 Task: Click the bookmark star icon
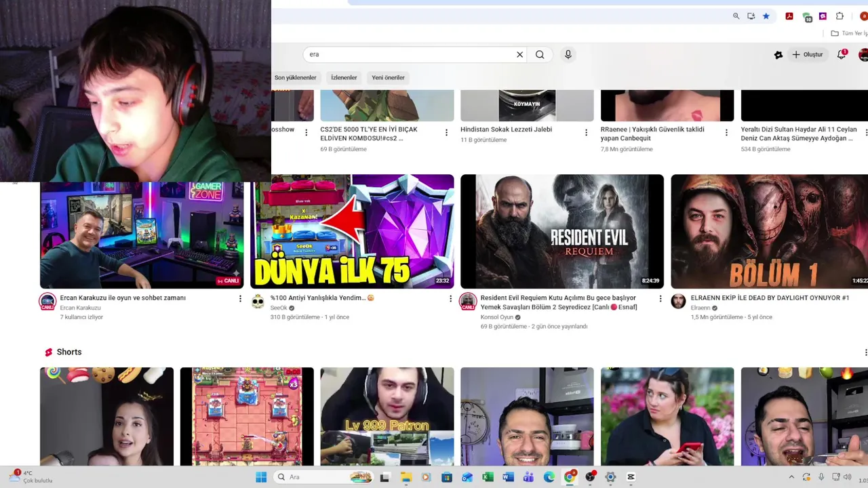[766, 16]
